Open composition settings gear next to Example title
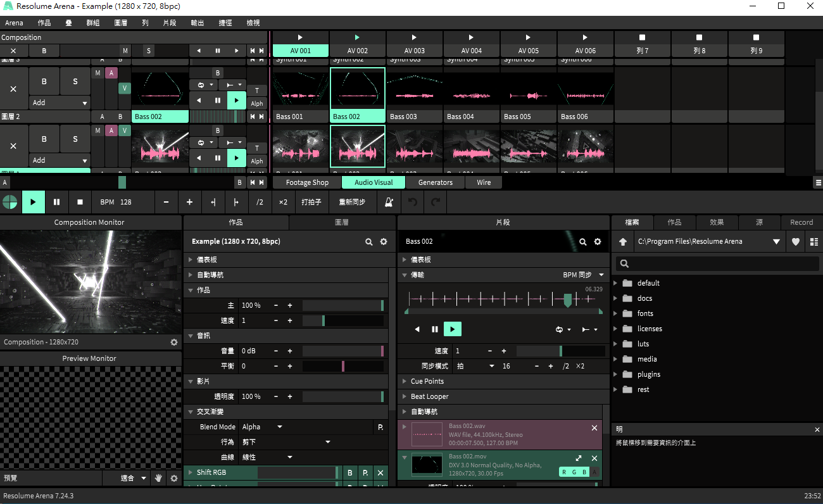 pyautogui.click(x=383, y=242)
